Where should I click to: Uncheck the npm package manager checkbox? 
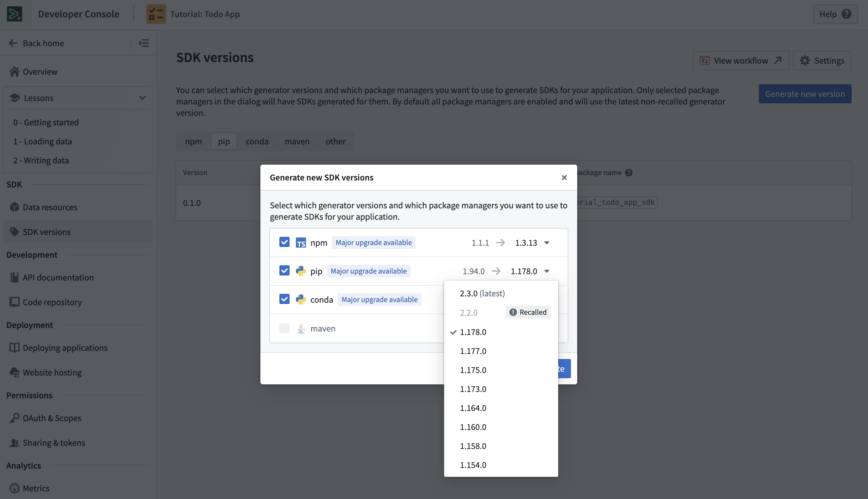coord(284,242)
